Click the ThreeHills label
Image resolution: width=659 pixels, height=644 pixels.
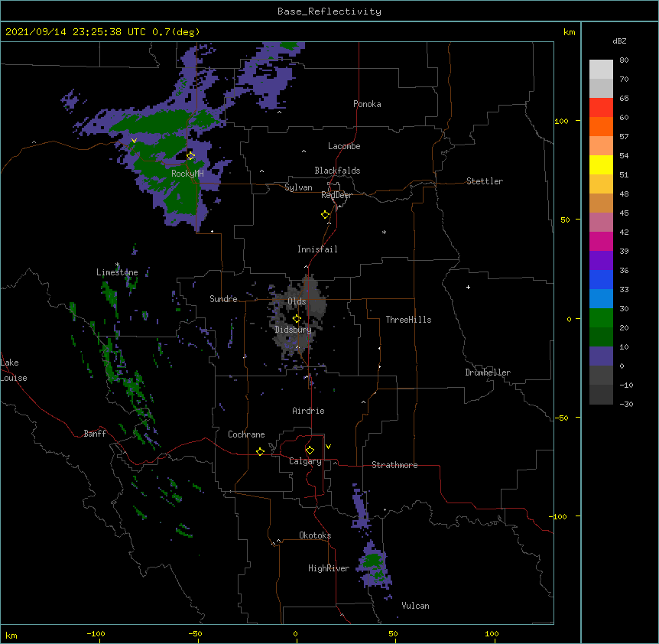[x=408, y=320]
